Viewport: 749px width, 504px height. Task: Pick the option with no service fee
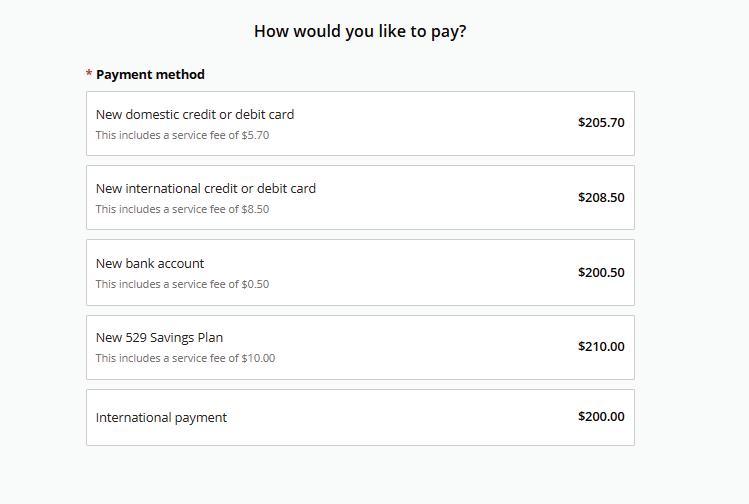360,417
